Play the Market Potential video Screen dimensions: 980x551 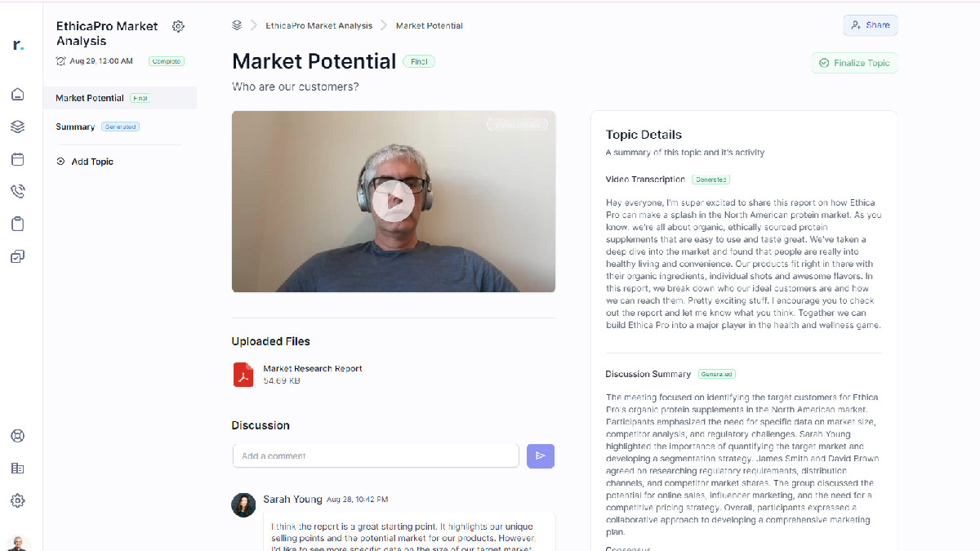[x=394, y=201]
